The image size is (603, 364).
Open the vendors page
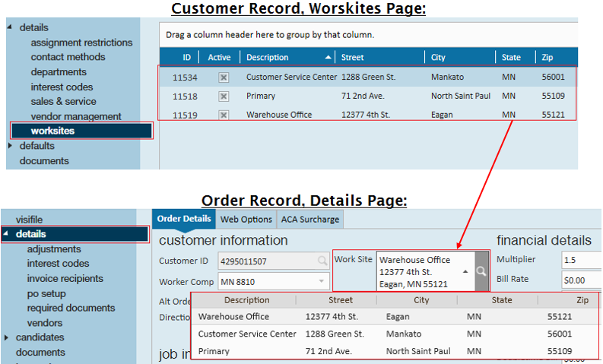45,323
